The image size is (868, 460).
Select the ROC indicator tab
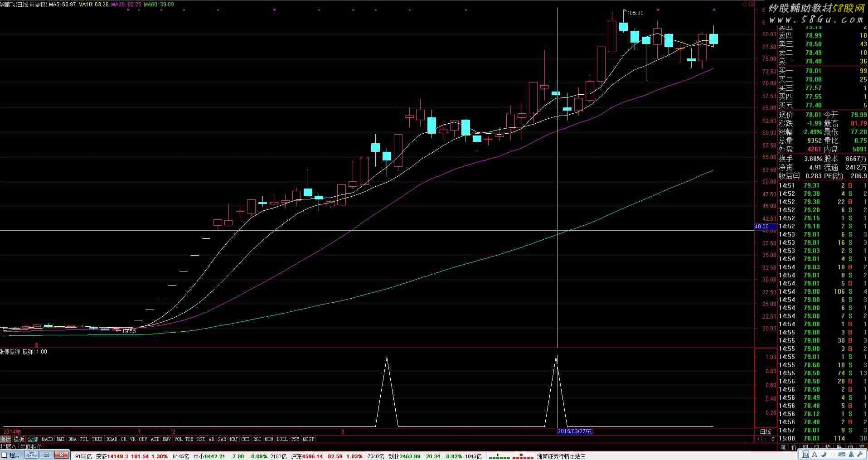pyautogui.click(x=257, y=439)
